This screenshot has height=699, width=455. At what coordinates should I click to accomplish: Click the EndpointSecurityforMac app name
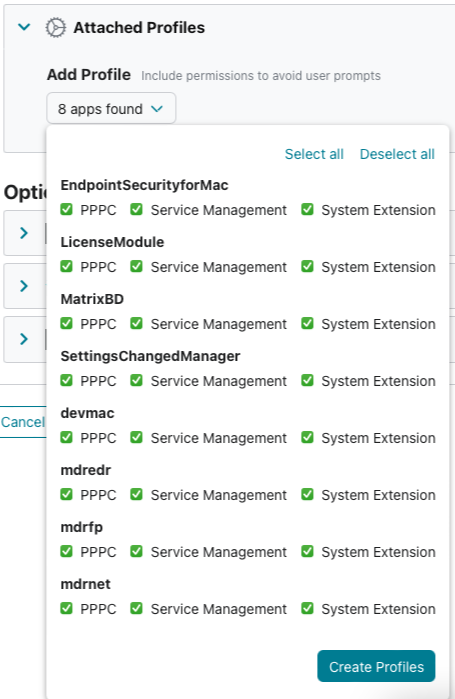(144, 185)
